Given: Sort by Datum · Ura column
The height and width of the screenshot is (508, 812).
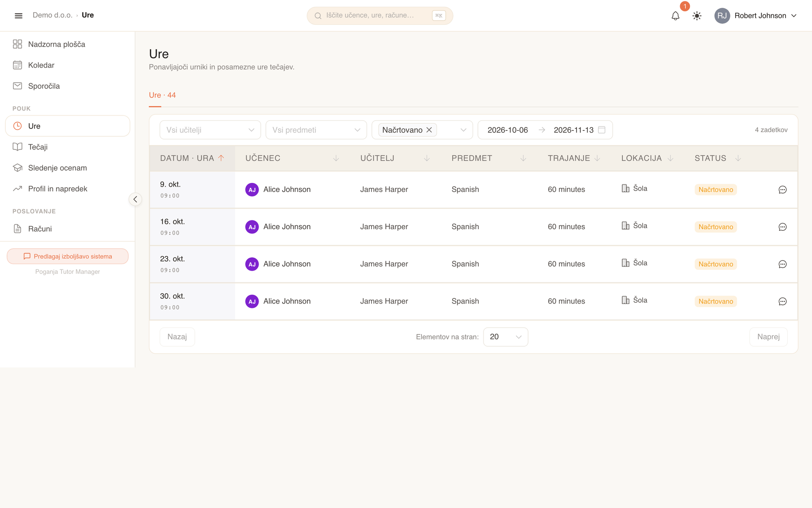Looking at the screenshot, I should click(192, 158).
